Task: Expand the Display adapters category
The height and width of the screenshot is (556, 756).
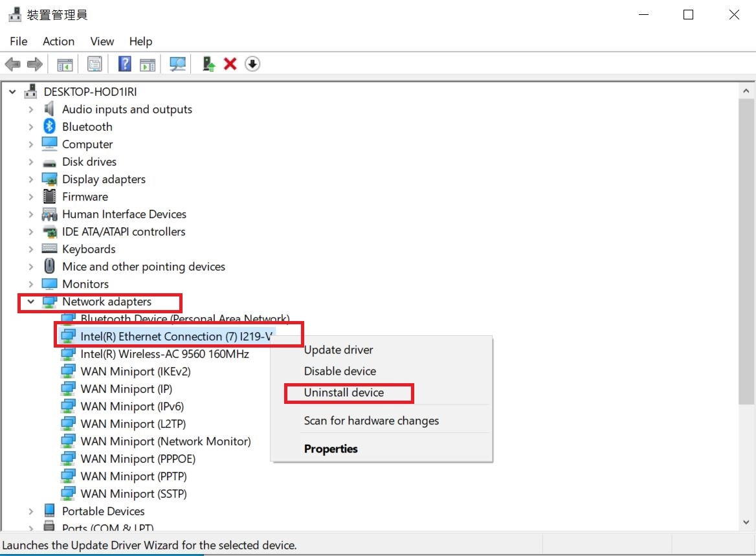Action: point(30,179)
